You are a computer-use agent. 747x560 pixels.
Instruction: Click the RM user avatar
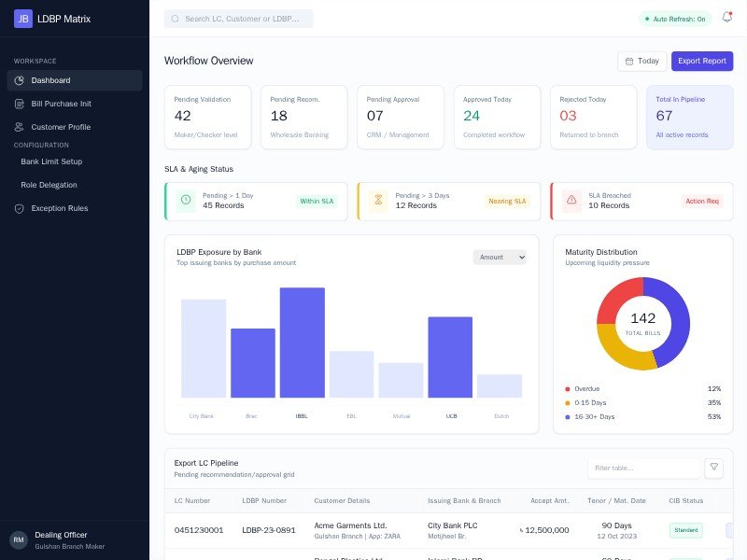(x=19, y=539)
